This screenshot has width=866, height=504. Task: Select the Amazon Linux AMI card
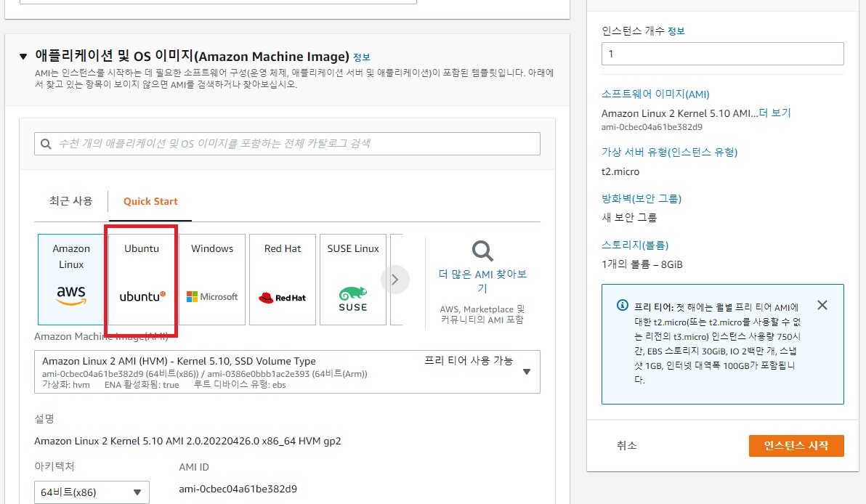[x=70, y=280]
